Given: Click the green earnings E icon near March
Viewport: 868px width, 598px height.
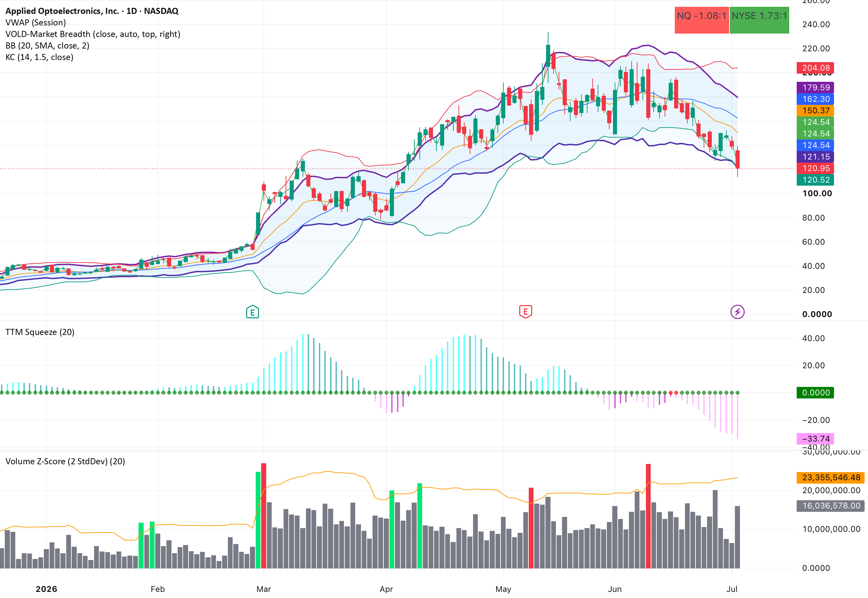Looking at the screenshot, I should [x=252, y=312].
